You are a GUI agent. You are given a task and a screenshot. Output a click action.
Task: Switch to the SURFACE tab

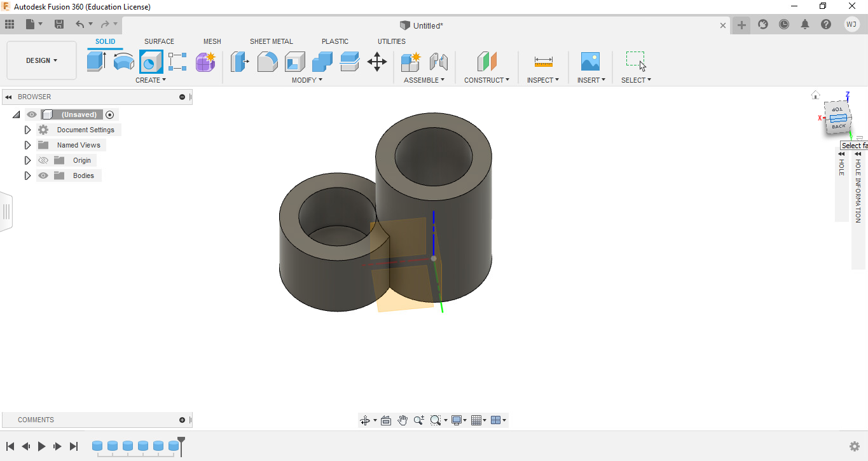pyautogui.click(x=158, y=41)
